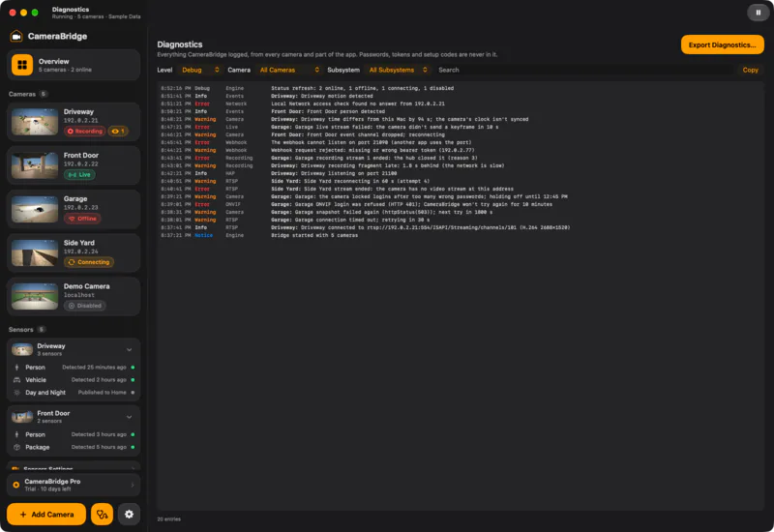Collapse the Front Door sensors group
Viewport: 774px width, 532px height.
point(130,417)
